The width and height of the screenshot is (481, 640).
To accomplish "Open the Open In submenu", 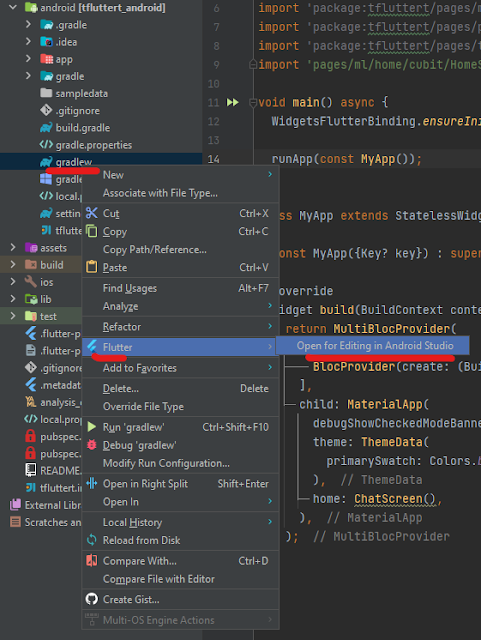I will (180, 502).
